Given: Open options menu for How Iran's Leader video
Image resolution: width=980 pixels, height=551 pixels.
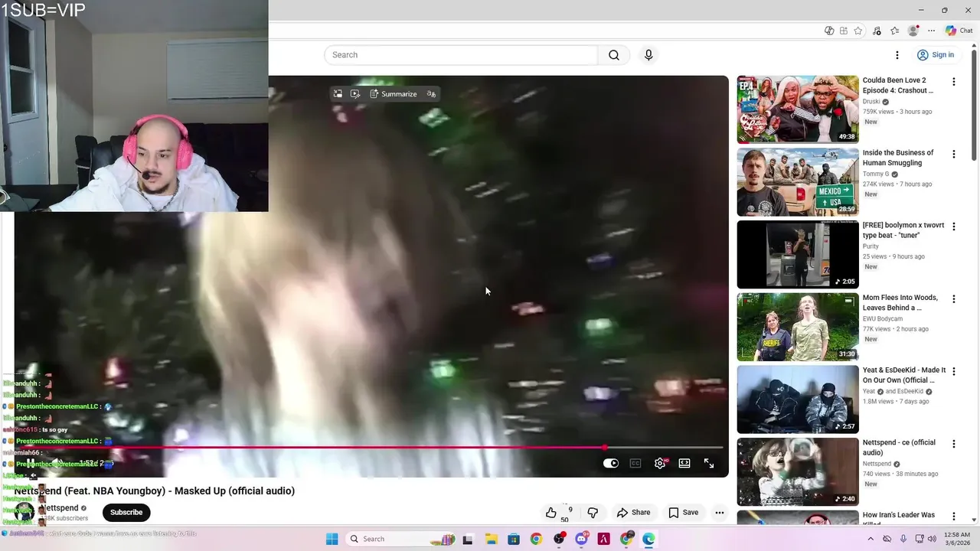Looking at the screenshot, I should pyautogui.click(x=954, y=517).
